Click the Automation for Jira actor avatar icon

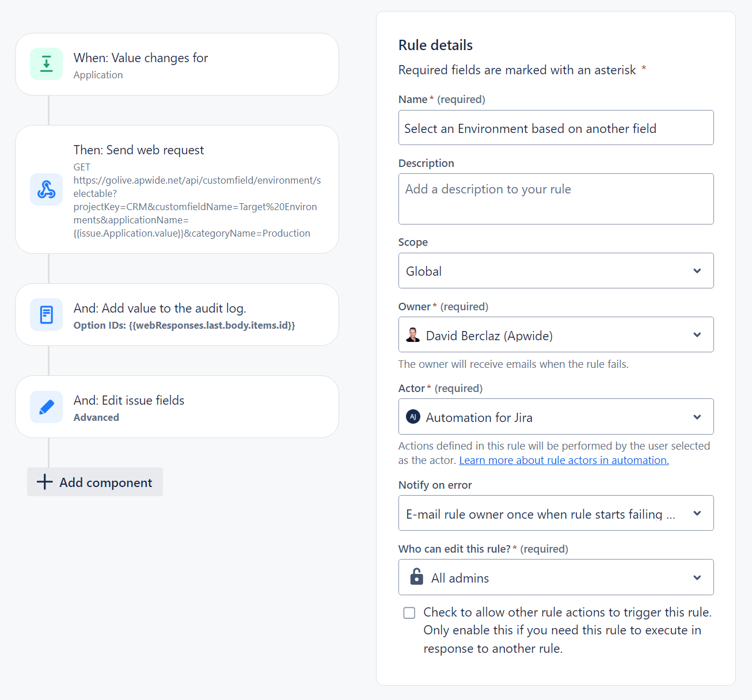(413, 417)
